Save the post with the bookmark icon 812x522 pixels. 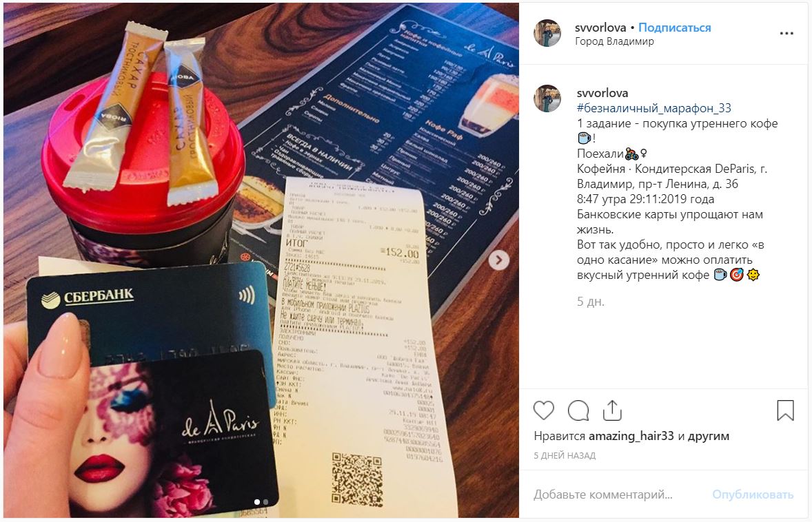pyautogui.click(x=785, y=410)
